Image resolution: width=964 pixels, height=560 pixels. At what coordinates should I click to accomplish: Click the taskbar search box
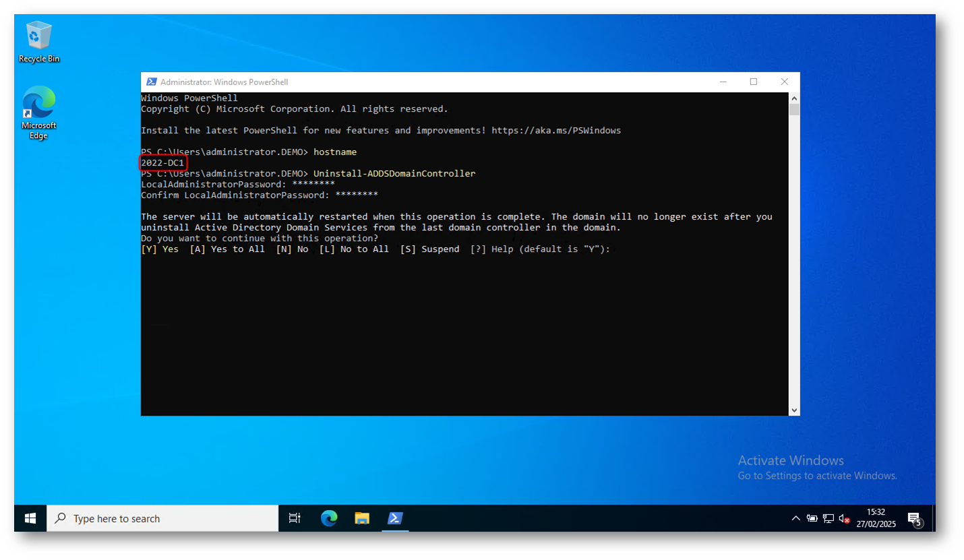tap(162, 518)
